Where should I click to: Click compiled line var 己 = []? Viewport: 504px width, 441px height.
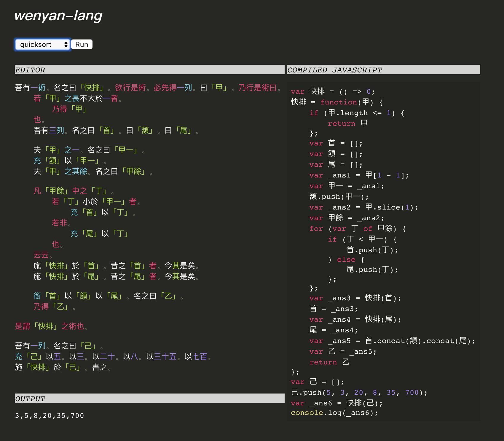click(318, 382)
